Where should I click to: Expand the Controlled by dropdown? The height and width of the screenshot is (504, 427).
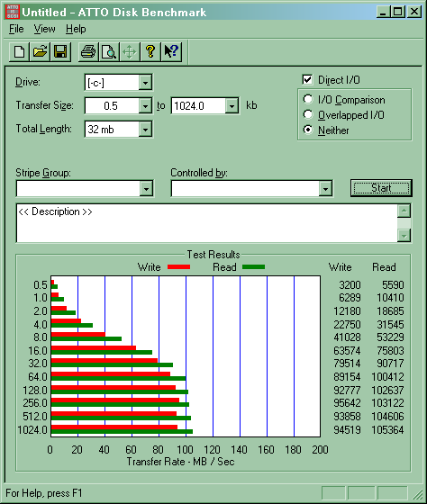[x=325, y=189]
